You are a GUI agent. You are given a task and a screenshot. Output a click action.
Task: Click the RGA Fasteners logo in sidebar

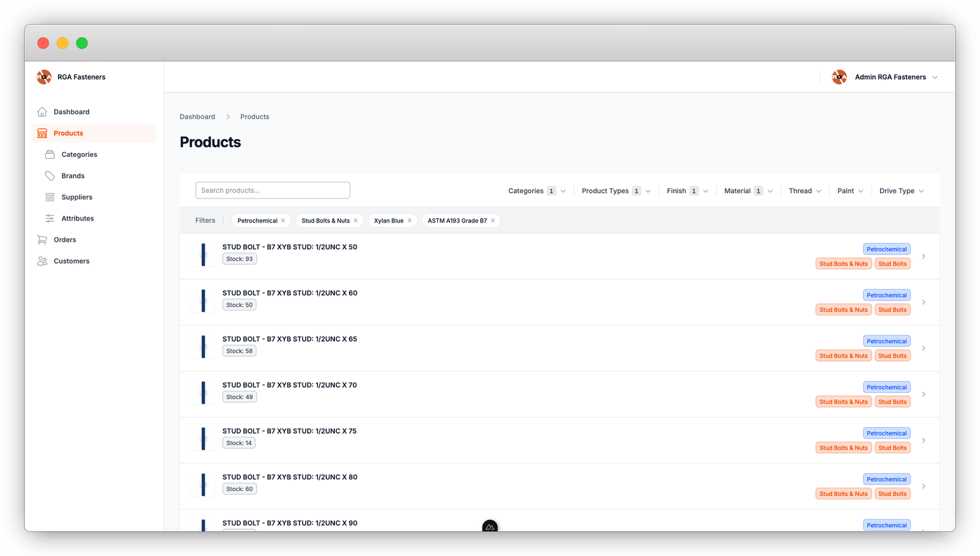click(44, 77)
